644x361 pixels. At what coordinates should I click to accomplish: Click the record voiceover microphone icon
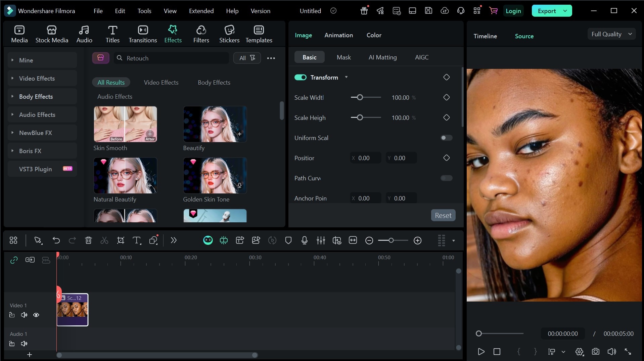tap(305, 240)
